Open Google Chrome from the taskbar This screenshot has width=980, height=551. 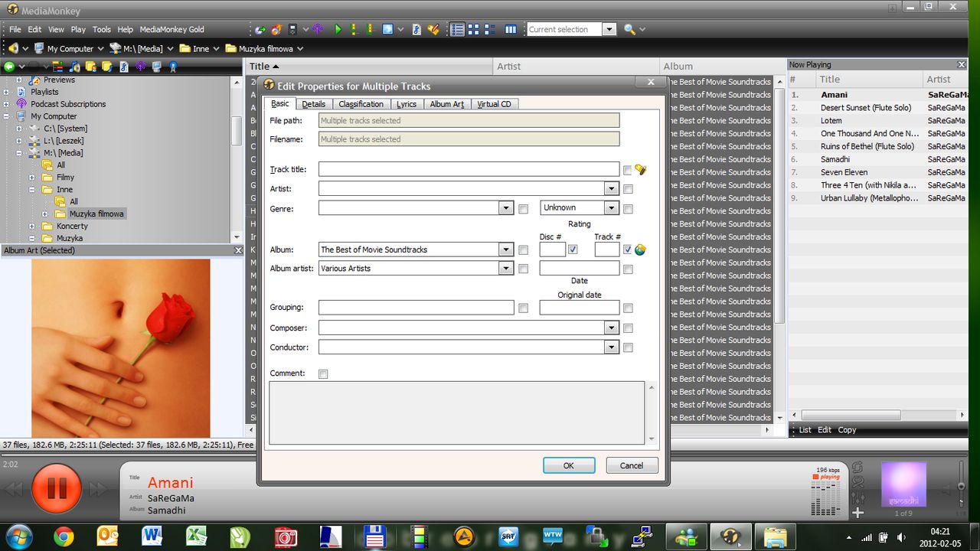coord(64,536)
